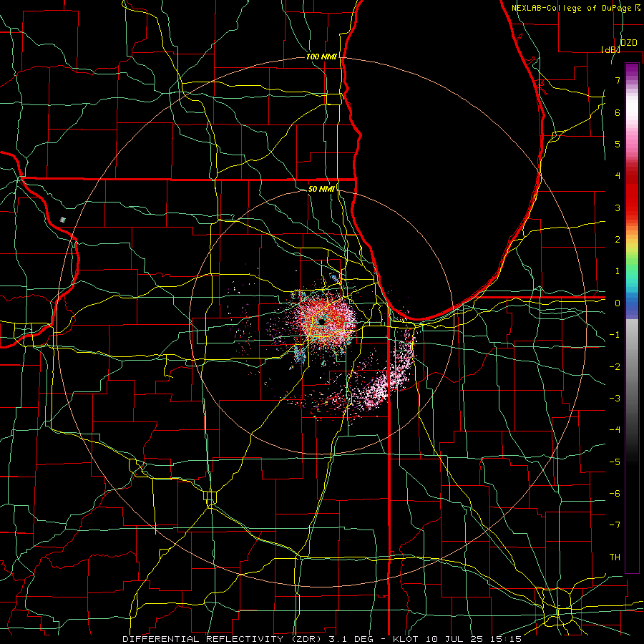Click the -3 value on the color scale
644x644 pixels.
[615, 399]
